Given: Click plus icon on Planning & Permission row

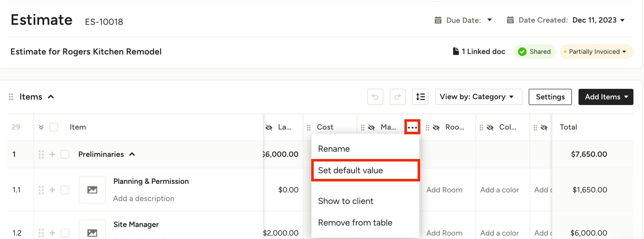Looking at the screenshot, I should click(x=52, y=190).
